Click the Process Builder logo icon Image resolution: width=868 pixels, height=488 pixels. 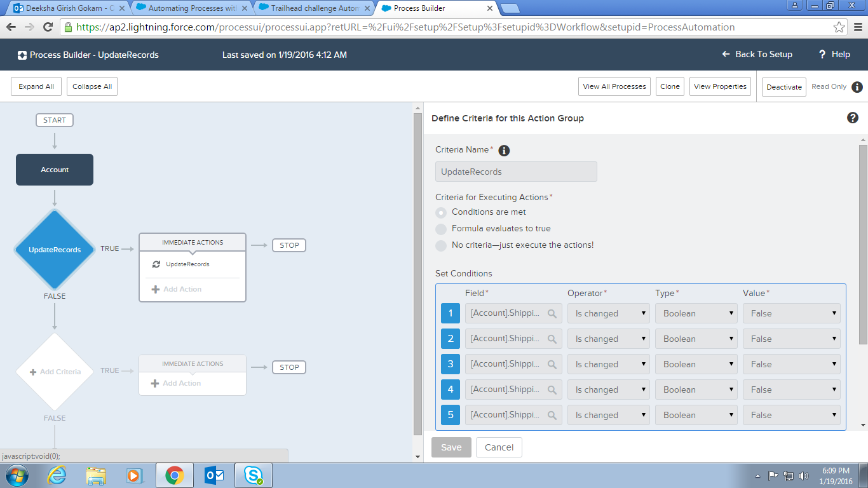tap(22, 55)
